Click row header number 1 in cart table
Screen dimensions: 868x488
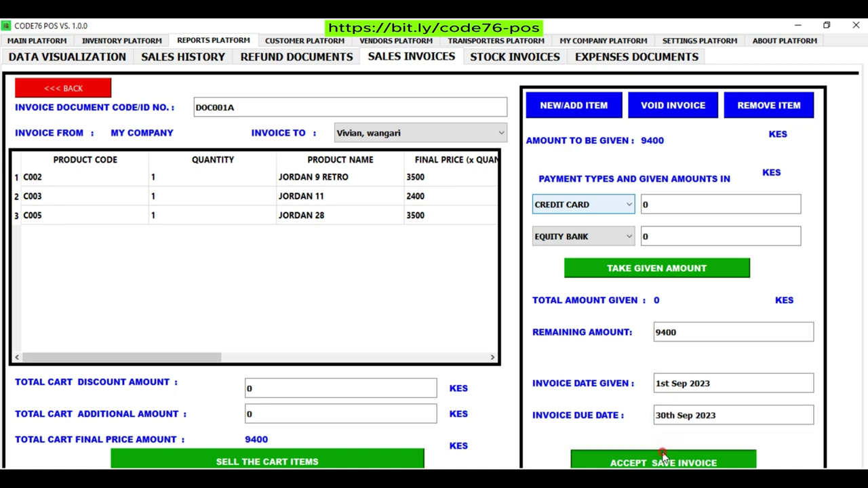coord(16,177)
